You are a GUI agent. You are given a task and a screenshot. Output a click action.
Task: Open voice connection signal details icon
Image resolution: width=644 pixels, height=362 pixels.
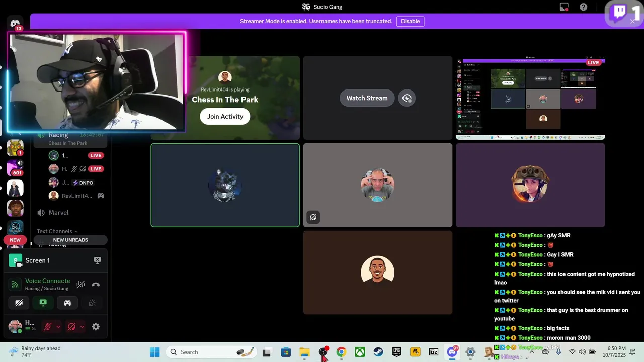point(16,285)
